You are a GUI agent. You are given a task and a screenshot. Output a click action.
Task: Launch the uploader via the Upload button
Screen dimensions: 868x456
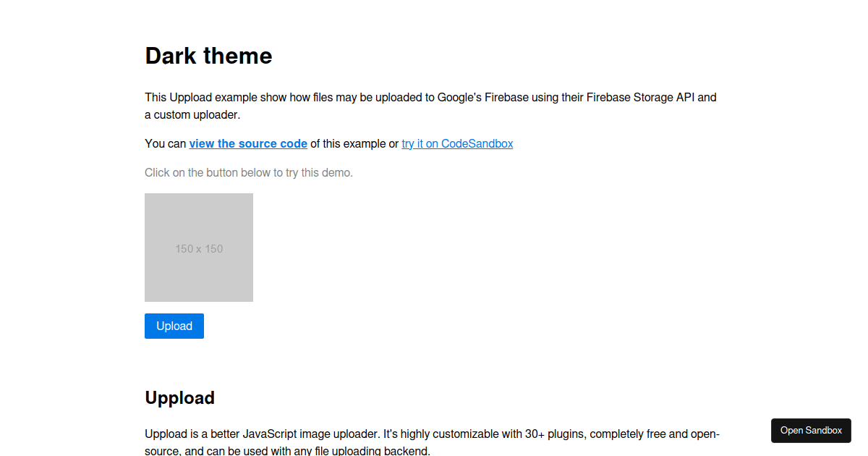(174, 326)
